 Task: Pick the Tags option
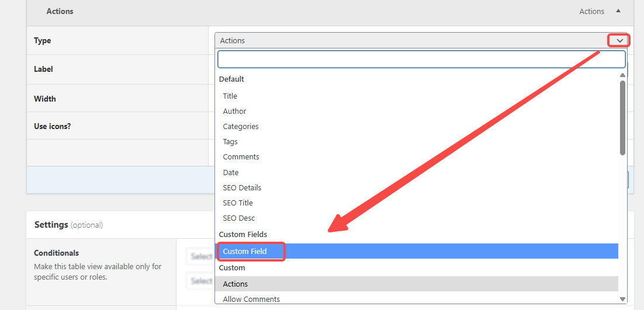coord(230,141)
